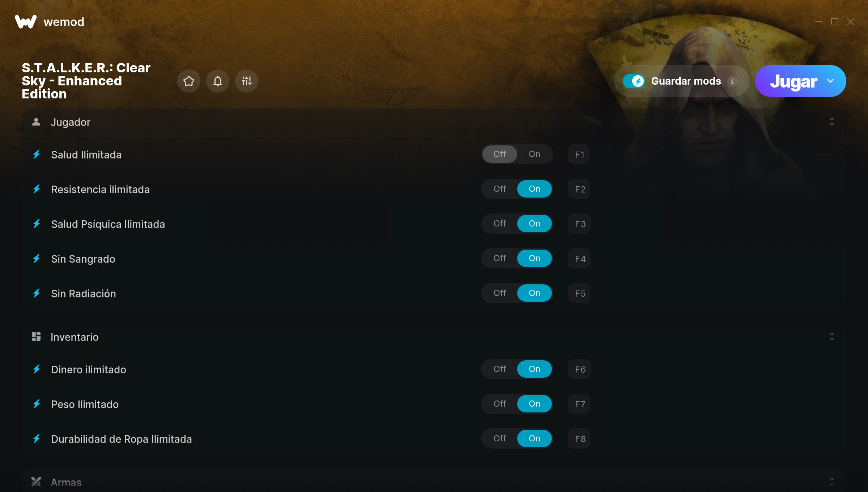The width and height of the screenshot is (868, 492).
Task: Click the Guardar mods info icon
Action: click(x=732, y=81)
